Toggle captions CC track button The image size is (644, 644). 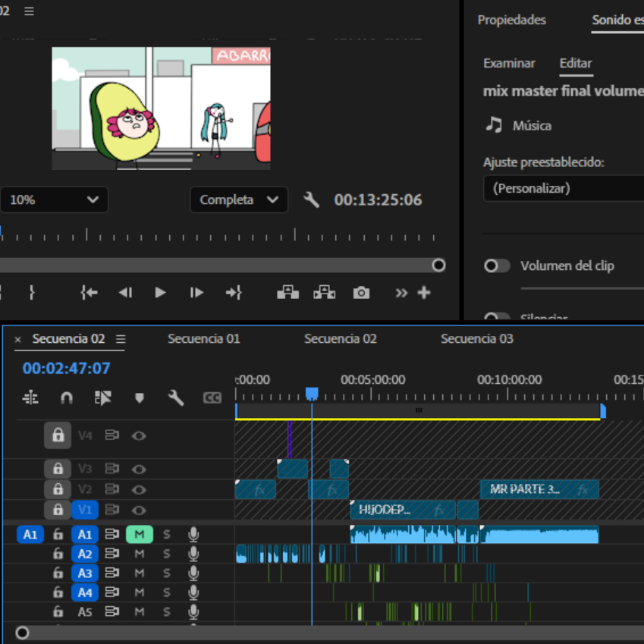(x=212, y=397)
